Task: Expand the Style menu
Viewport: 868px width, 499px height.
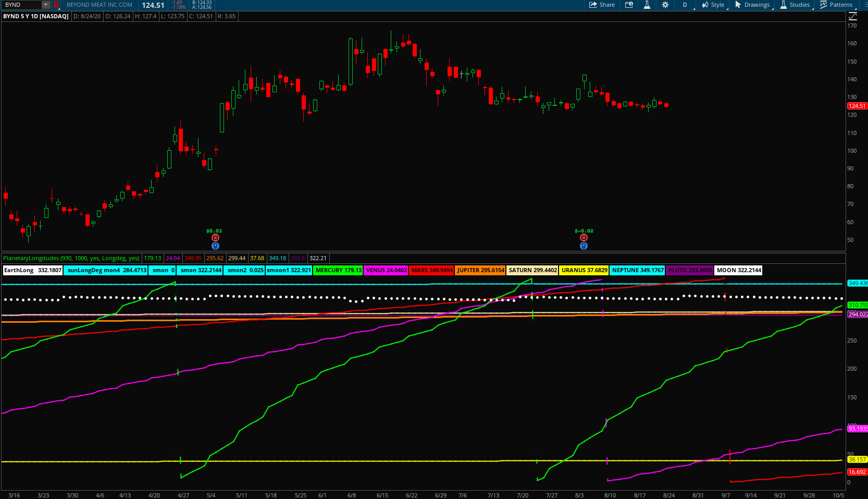Action: point(713,5)
